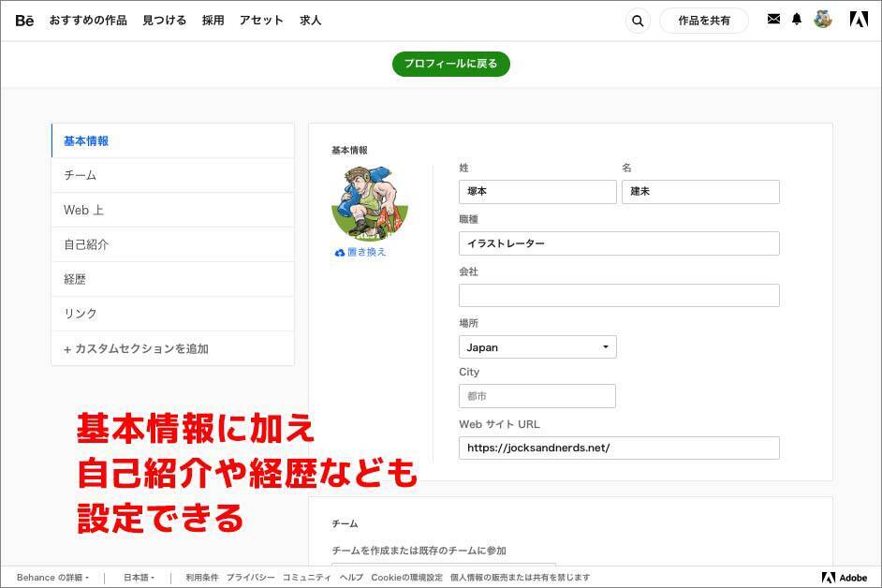The image size is (882, 588).
Task: Click the 職種 field with イラストレーター
Action: (x=619, y=243)
